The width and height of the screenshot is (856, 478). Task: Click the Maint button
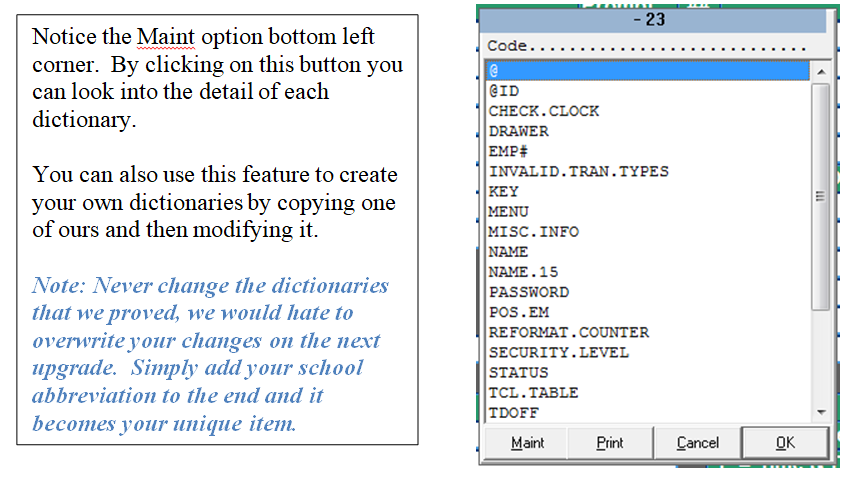click(x=527, y=442)
